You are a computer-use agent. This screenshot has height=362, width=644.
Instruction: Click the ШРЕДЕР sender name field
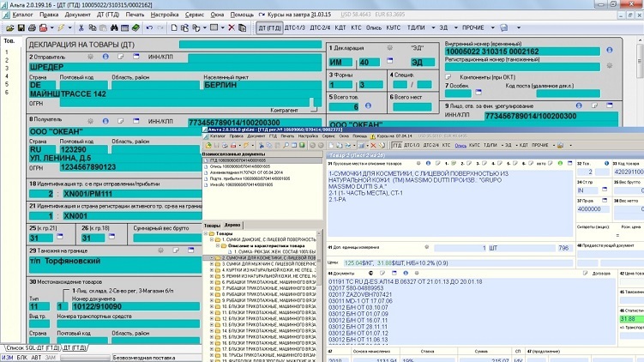(176, 67)
